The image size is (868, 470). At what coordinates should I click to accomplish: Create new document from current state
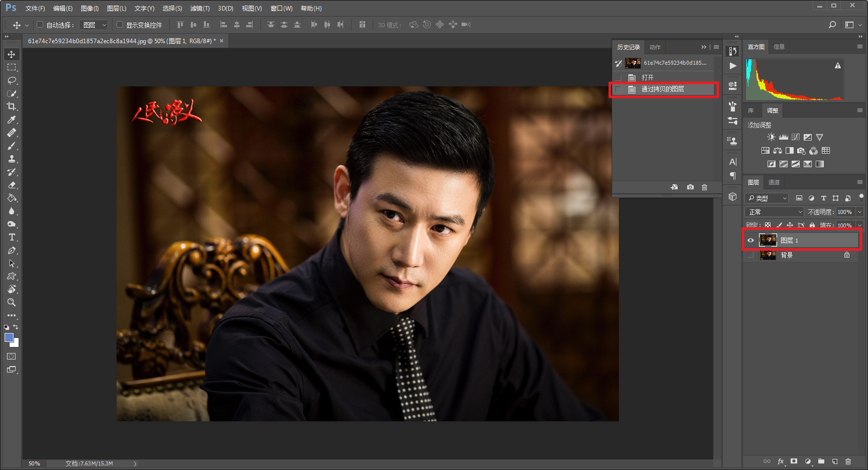click(x=674, y=187)
